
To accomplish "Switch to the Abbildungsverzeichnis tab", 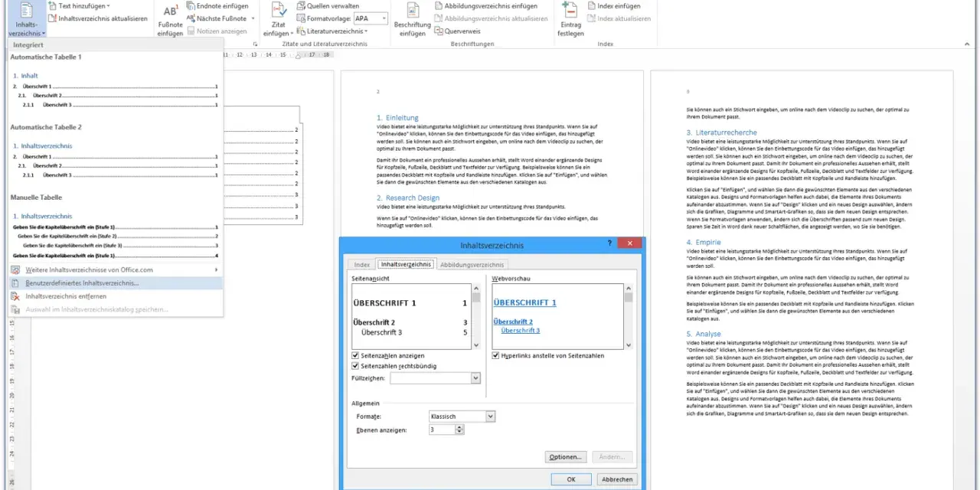I will 472,265.
